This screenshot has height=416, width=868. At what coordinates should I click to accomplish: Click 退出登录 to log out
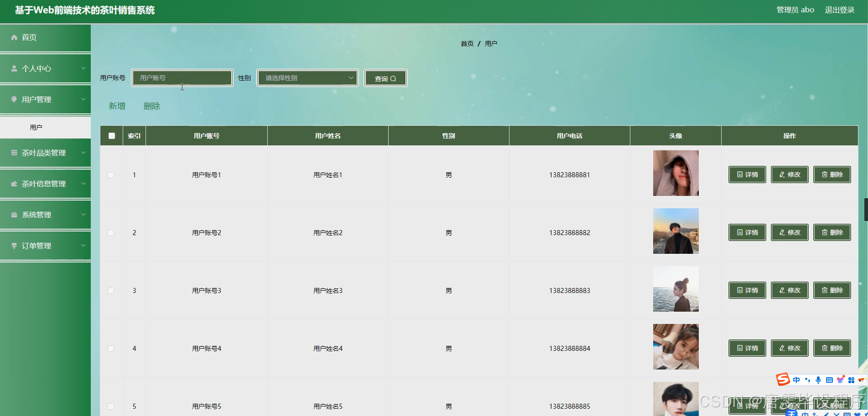click(x=840, y=10)
